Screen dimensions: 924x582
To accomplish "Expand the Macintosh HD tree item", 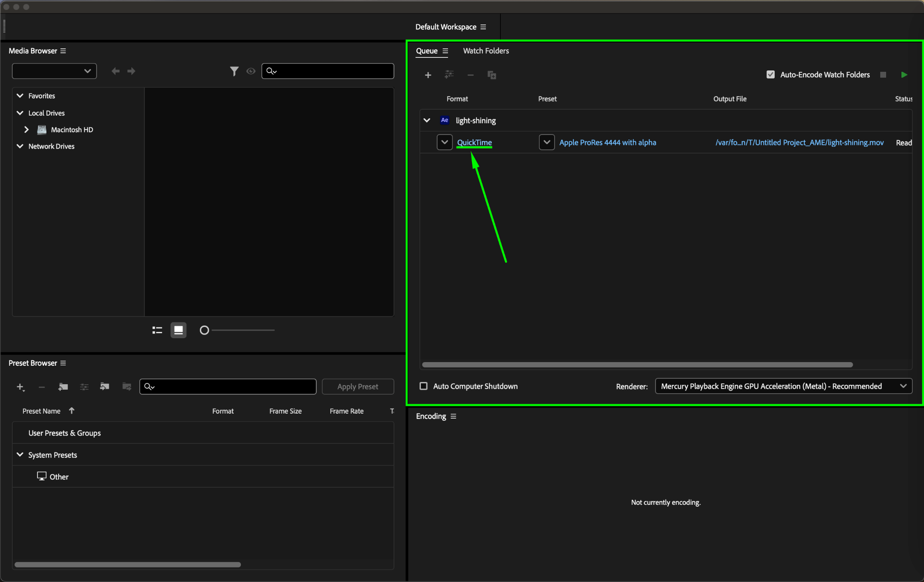I will click(27, 130).
